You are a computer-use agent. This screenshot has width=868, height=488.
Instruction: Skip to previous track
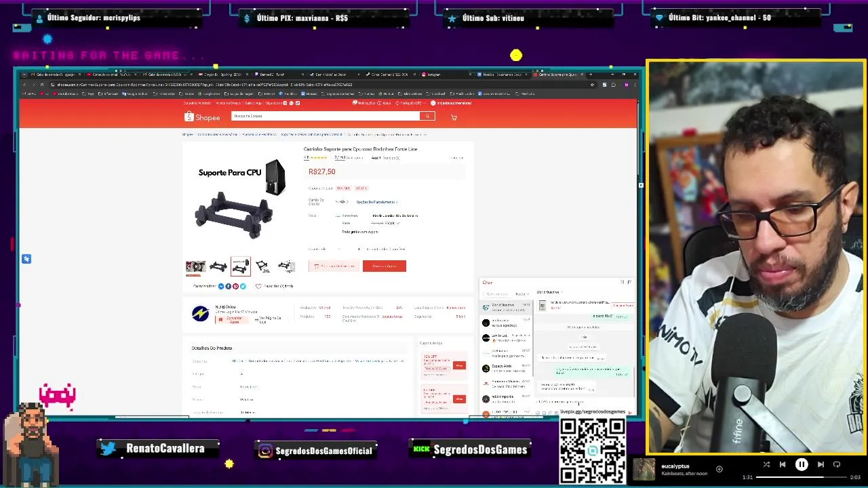783,465
